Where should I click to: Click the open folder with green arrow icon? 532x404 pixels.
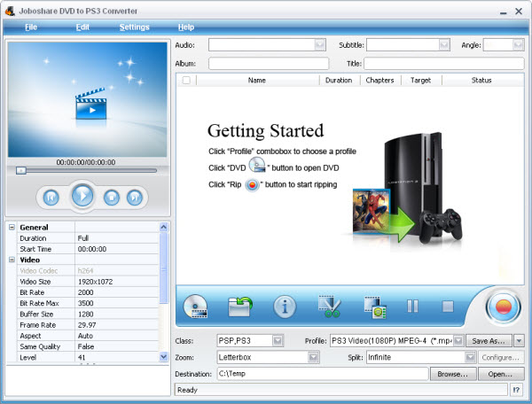(240, 307)
